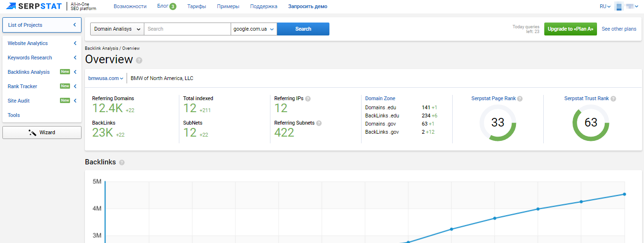Click the Page Rank 33 gauge
Screen dimensions: 644x243
point(498,123)
